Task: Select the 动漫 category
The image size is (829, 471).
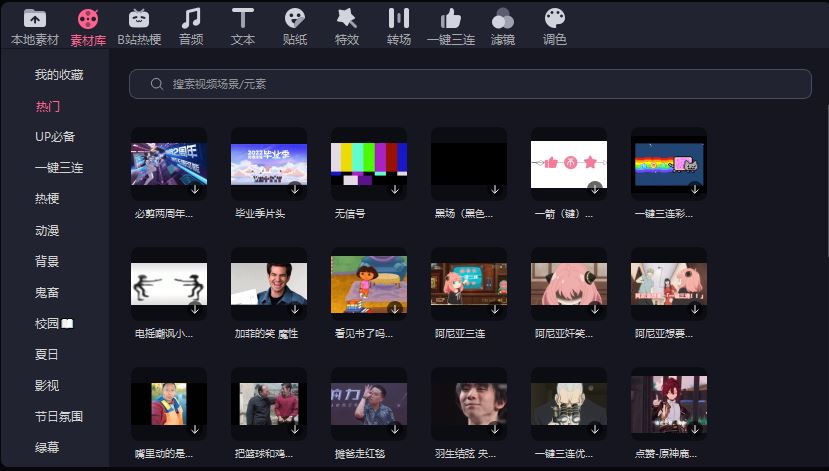Action: coord(47,230)
